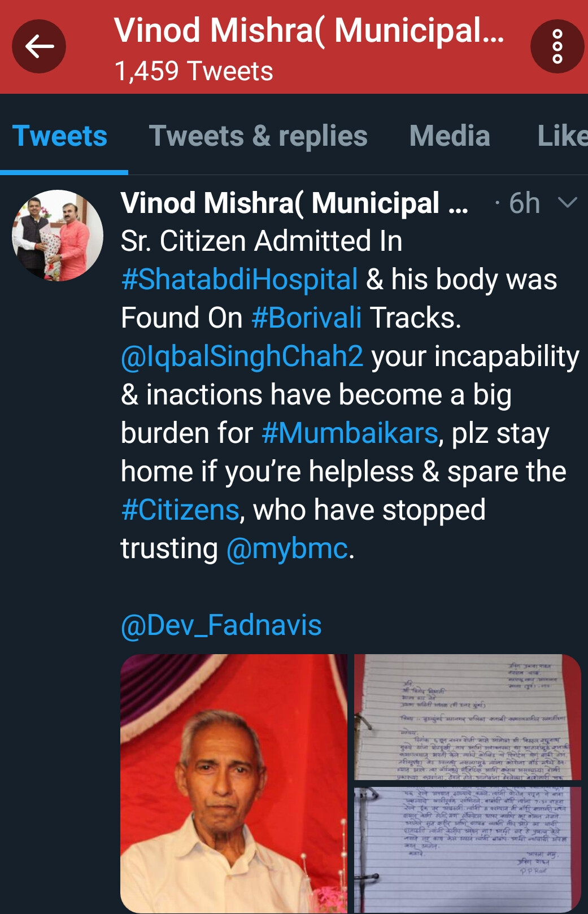Open the elderly man's photo

pyautogui.click(x=234, y=783)
